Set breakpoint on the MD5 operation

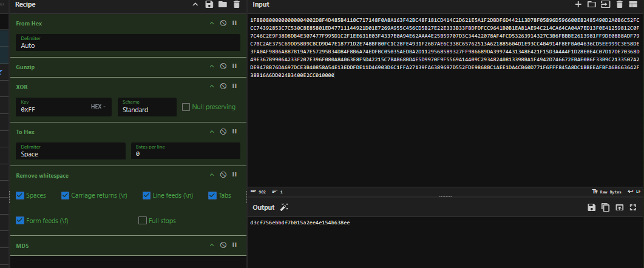[x=234, y=245]
